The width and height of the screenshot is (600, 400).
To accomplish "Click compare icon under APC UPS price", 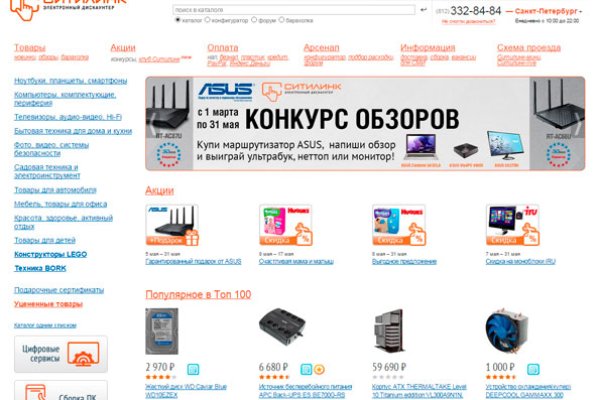I will [306, 369].
